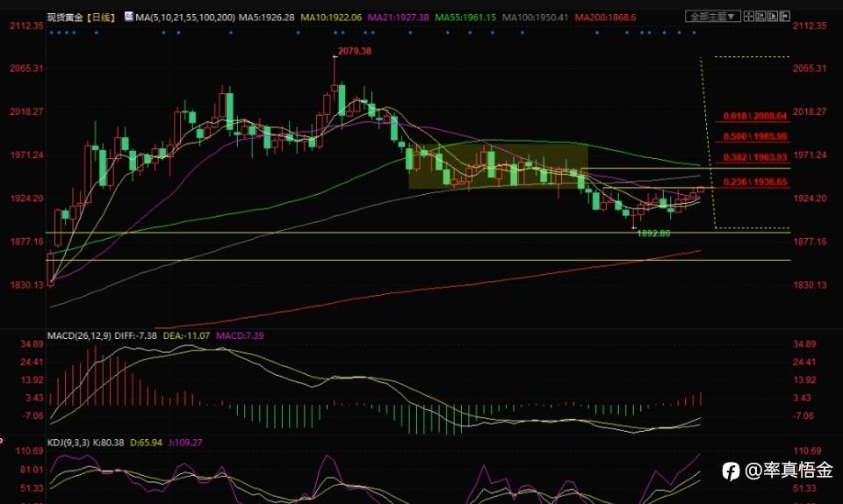843x504 pixels.
Task: Click the 0.236 \ 1936.65 Fibonacci label
Action: (755, 182)
